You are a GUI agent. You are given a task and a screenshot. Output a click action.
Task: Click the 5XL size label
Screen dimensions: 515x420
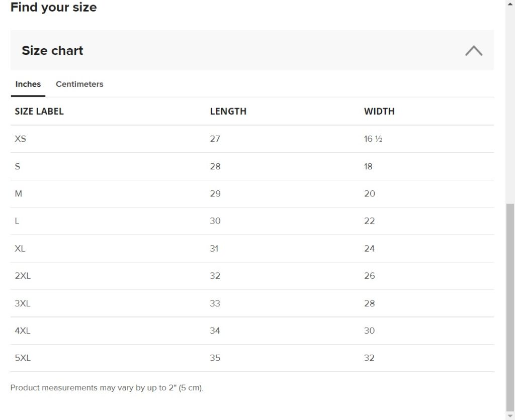pos(23,358)
